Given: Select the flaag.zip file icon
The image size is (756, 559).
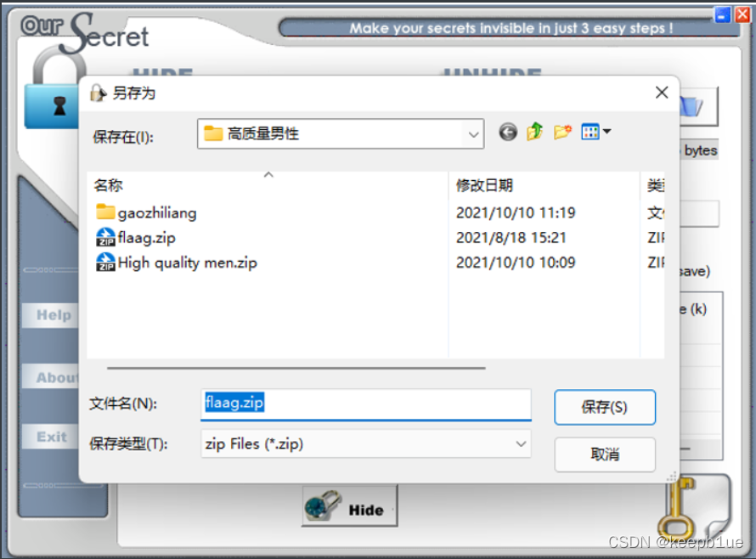Looking at the screenshot, I should click(x=105, y=237).
